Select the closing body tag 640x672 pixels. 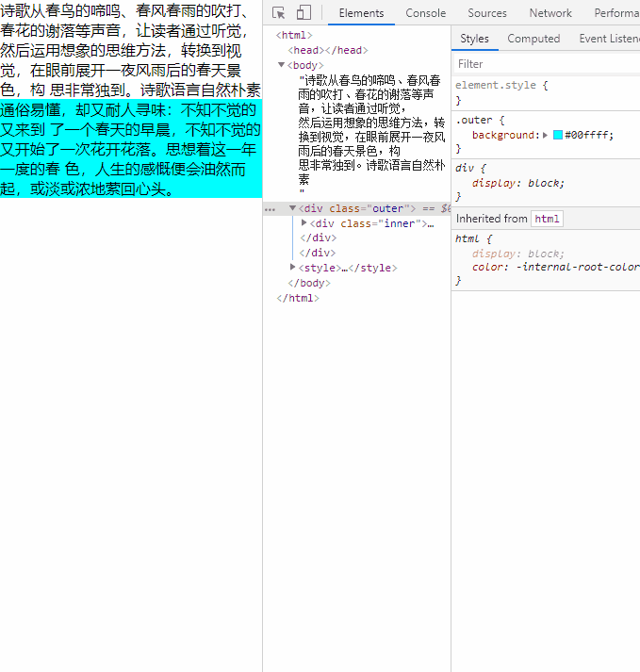click(309, 283)
